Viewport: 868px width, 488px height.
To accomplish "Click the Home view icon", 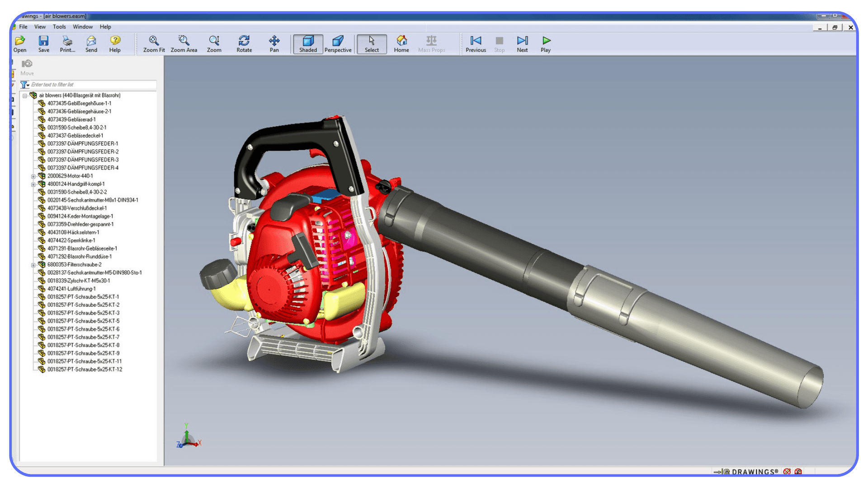I will tap(401, 43).
